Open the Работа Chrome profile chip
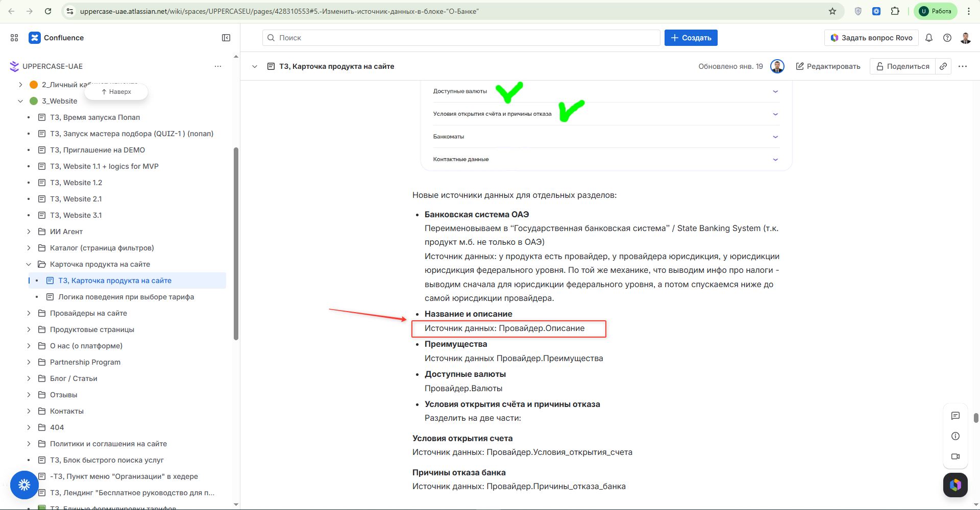The height and width of the screenshot is (510, 980). (936, 11)
